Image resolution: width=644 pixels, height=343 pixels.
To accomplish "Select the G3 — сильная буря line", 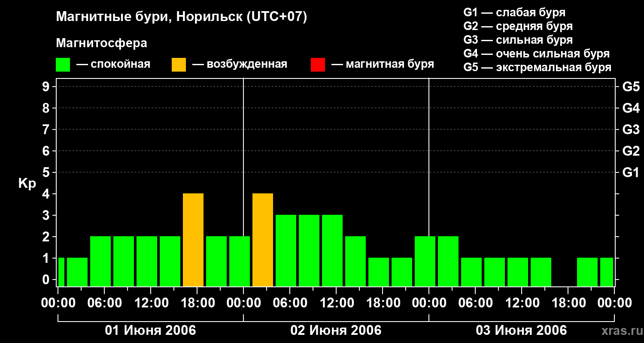I will pyautogui.click(x=518, y=40).
